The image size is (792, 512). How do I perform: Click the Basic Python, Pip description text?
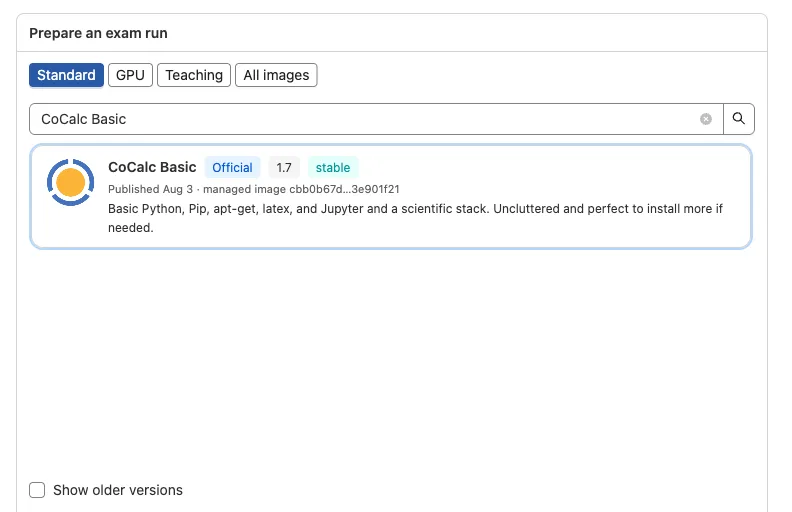click(x=415, y=218)
